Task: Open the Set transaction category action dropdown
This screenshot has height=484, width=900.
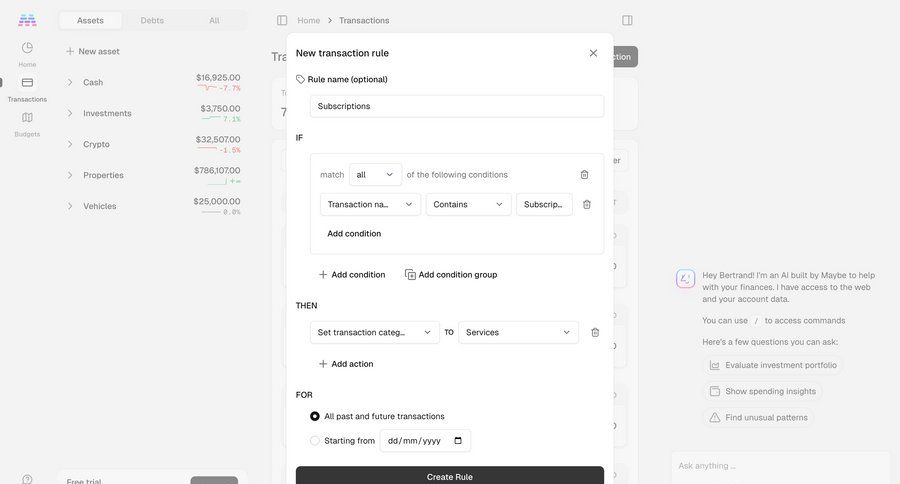Action: pos(375,332)
